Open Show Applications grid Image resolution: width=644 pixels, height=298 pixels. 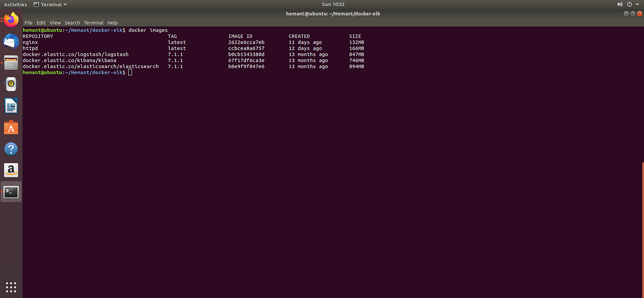[11, 287]
